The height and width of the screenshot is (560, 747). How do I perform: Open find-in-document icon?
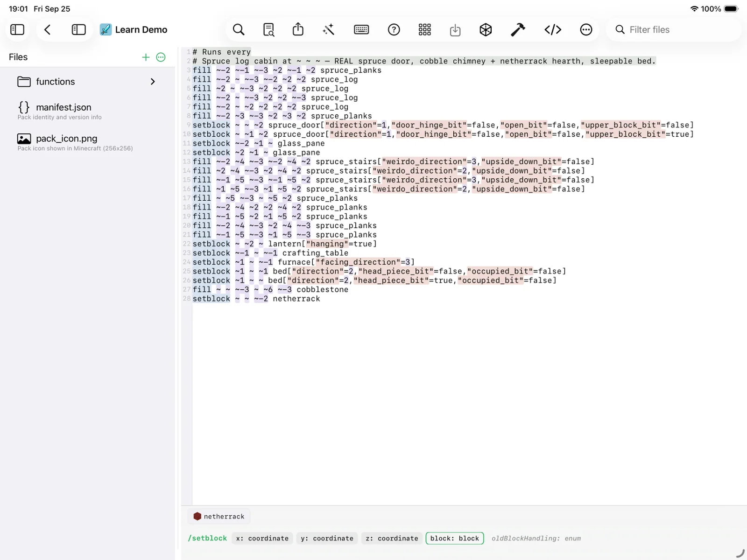coord(268,30)
